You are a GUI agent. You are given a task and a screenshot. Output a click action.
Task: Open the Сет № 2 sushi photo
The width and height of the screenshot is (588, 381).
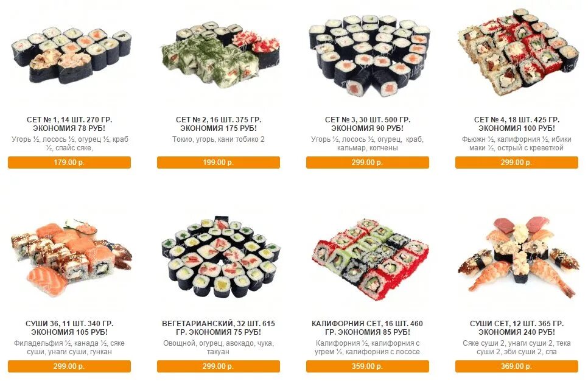click(x=220, y=49)
